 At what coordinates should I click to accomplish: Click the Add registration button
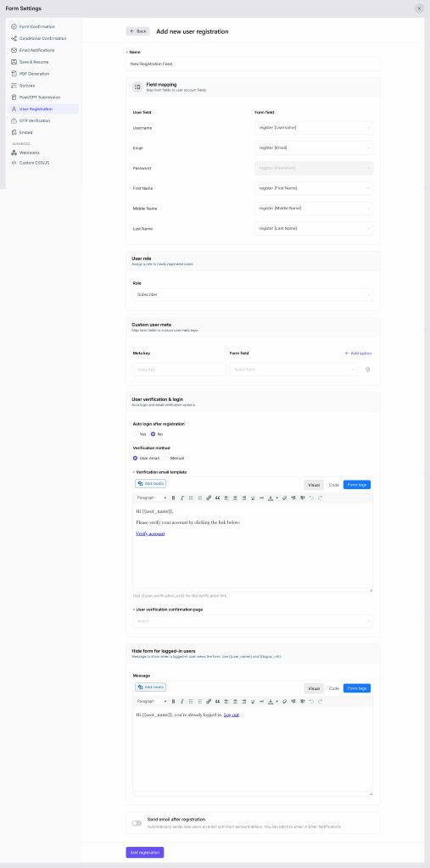tap(145, 853)
